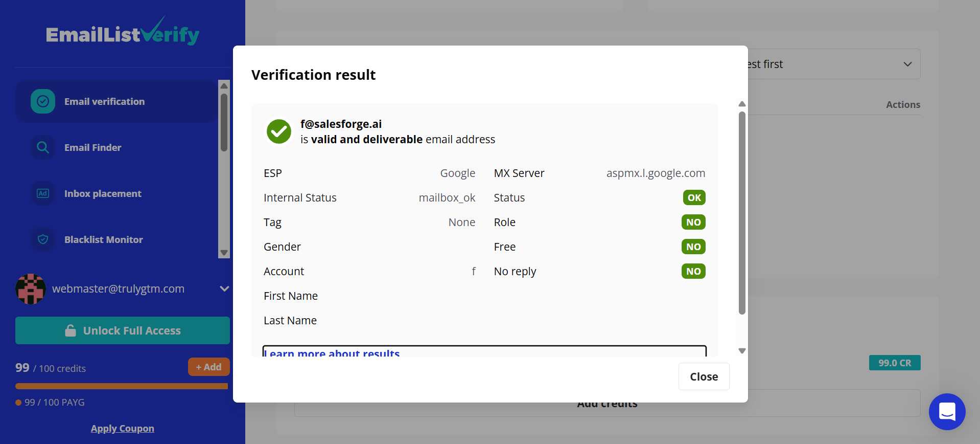Select the f@salesforge.ai email text

[341, 124]
